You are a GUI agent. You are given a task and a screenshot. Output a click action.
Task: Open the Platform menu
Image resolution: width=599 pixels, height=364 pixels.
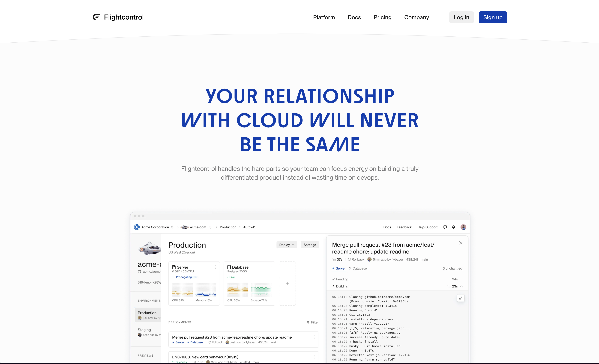point(324,17)
